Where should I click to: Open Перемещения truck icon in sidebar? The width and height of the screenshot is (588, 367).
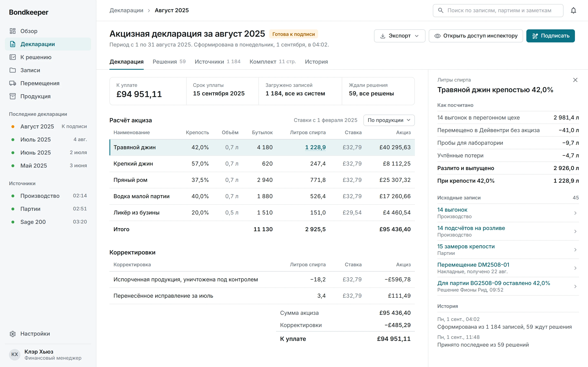(13, 83)
